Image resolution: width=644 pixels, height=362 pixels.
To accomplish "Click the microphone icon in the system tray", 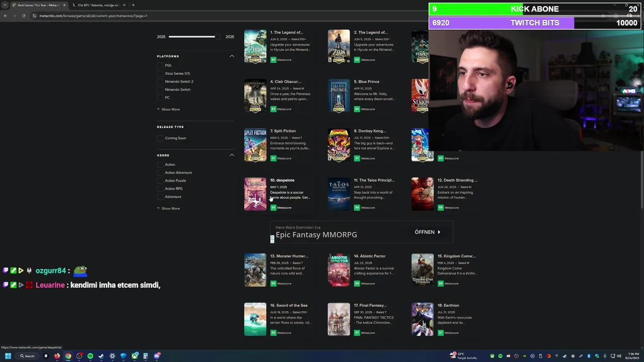I will pyautogui.click(x=605, y=356).
